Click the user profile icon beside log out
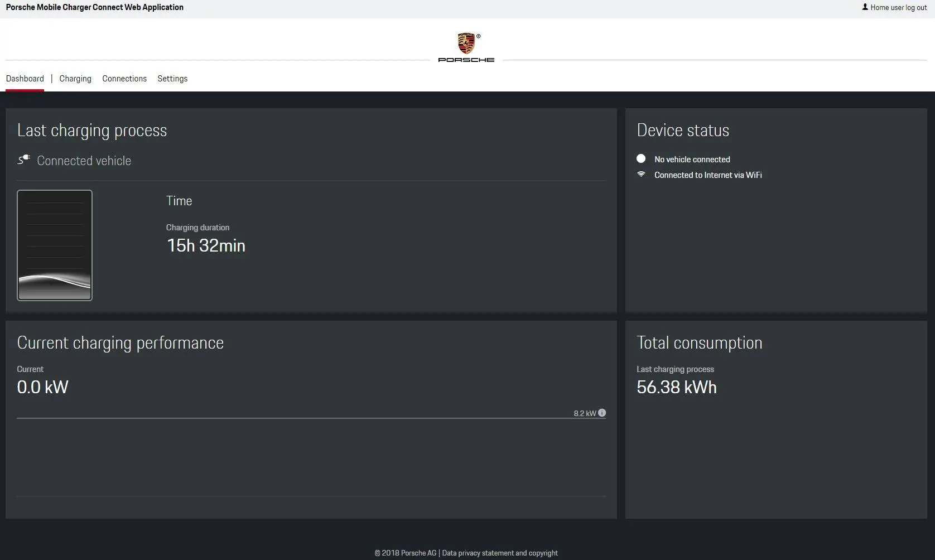The height and width of the screenshot is (560, 935). coord(865,7)
